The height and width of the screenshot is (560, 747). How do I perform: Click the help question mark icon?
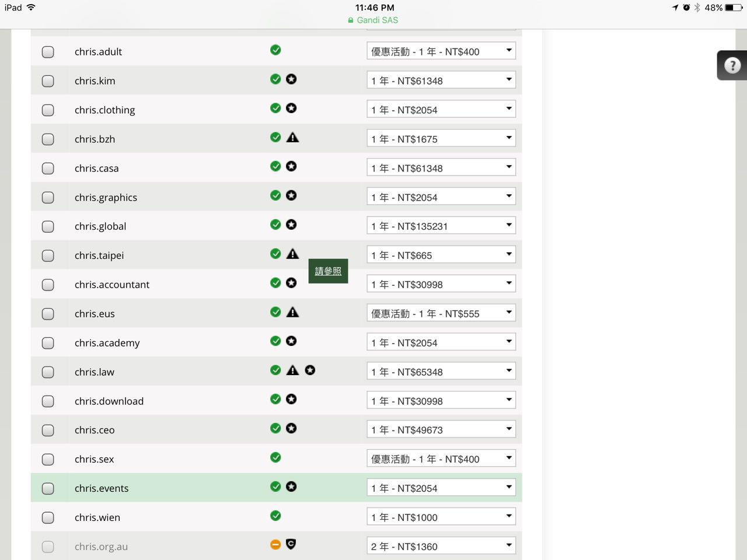coord(732,65)
